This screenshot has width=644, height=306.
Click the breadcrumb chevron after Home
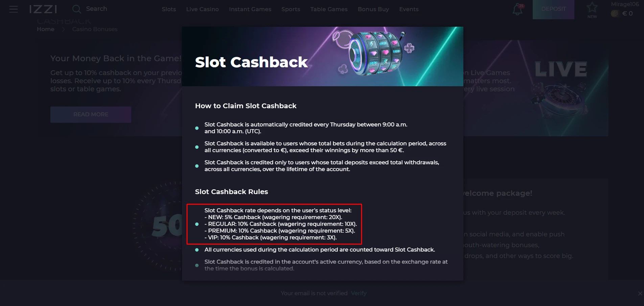[x=63, y=29]
